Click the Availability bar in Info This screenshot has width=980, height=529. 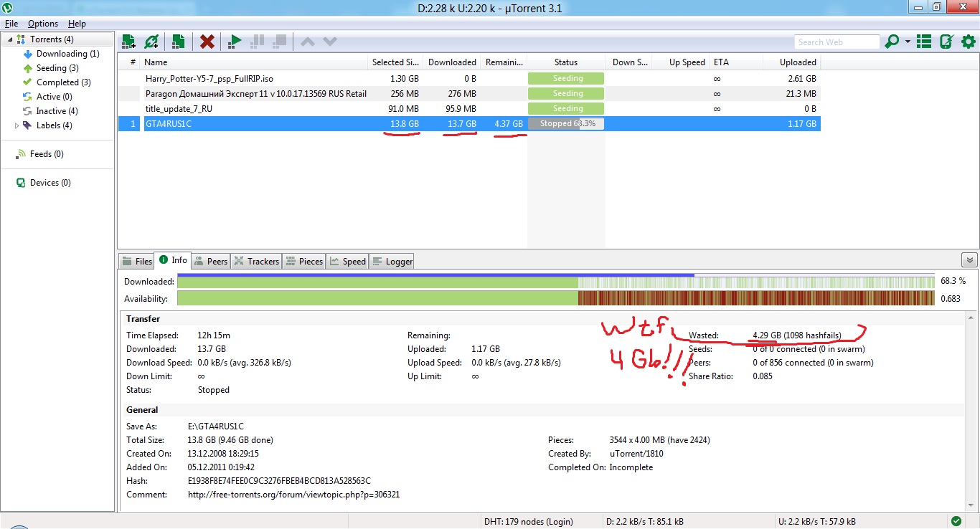[x=556, y=299]
